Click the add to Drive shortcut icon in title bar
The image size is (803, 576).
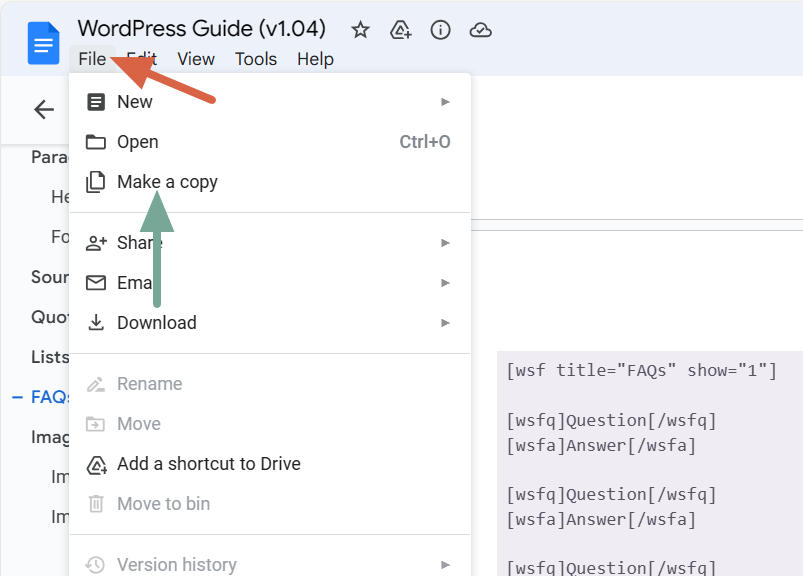[401, 30]
